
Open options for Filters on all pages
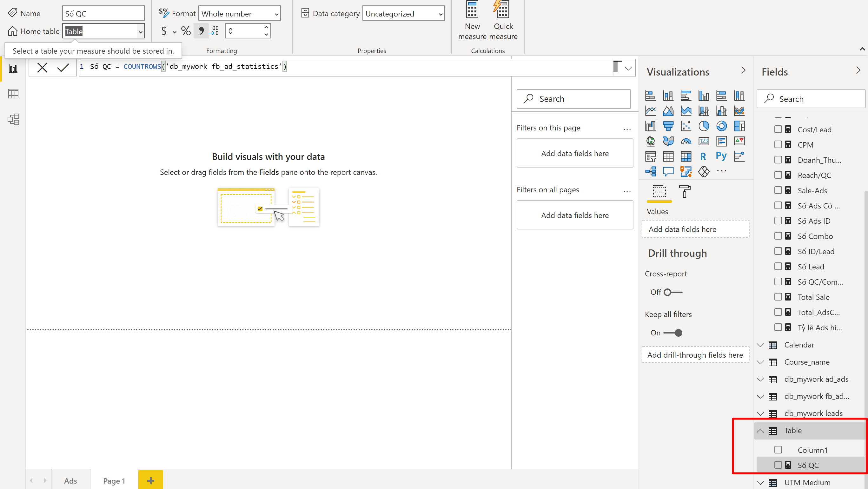coord(627,191)
